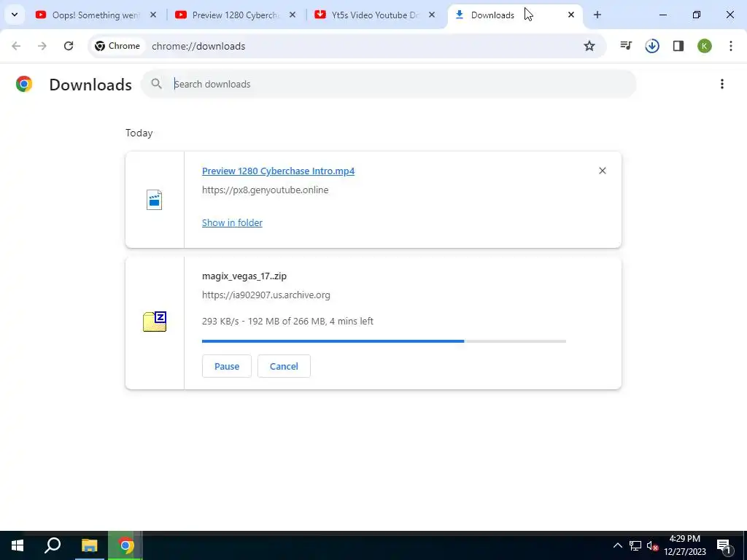The height and width of the screenshot is (560, 747).
Task: Close the 'Oops! Something went' tab
Action: (x=153, y=15)
